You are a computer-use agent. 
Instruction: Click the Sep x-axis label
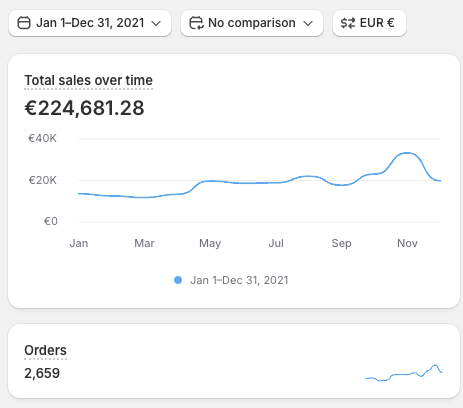pyautogui.click(x=341, y=243)
